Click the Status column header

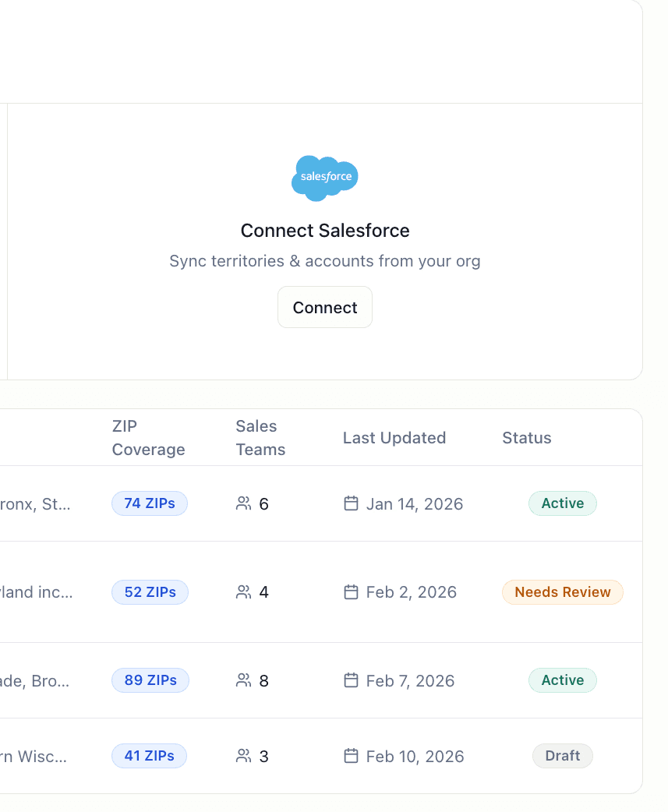pyautogui.click(x=527, y=438)
